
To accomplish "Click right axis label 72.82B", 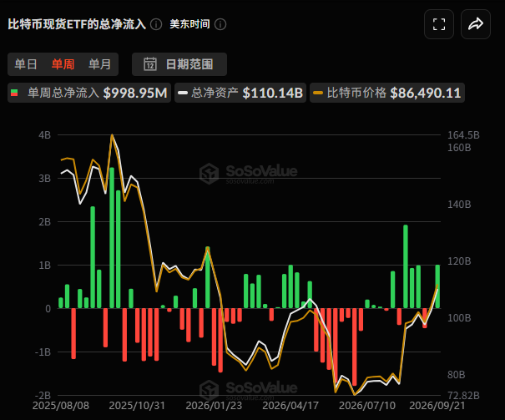I will (x=463, y=396).
